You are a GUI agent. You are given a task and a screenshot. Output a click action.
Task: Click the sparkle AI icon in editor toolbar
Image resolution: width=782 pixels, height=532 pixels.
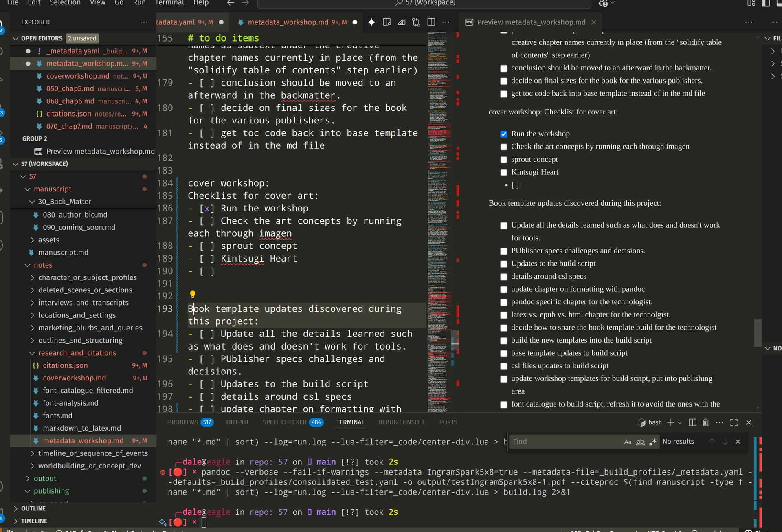pos(371,22)
